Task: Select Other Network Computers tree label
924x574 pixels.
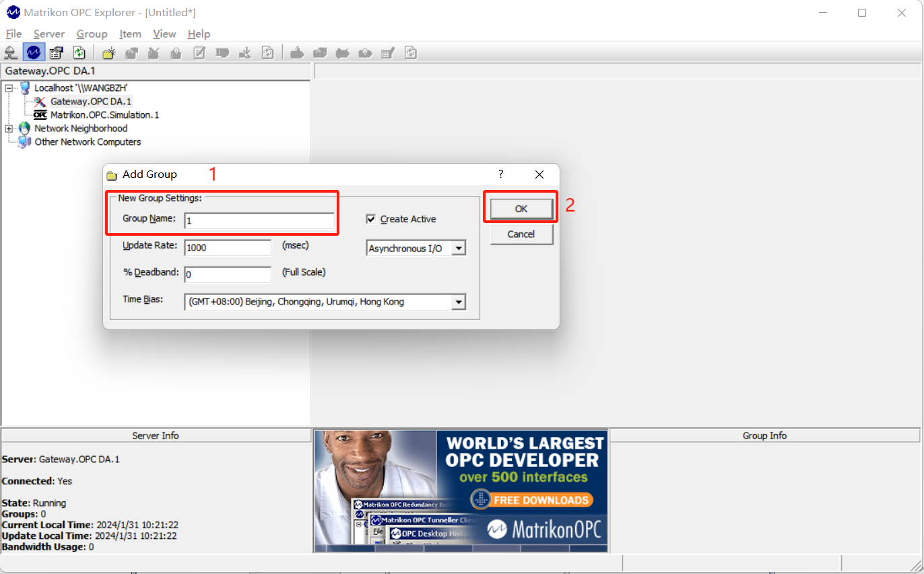Action: point(88,141)
